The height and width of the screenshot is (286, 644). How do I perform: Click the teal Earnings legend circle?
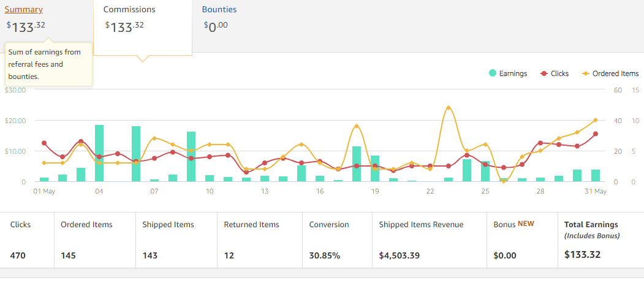(x=493, y=73)
